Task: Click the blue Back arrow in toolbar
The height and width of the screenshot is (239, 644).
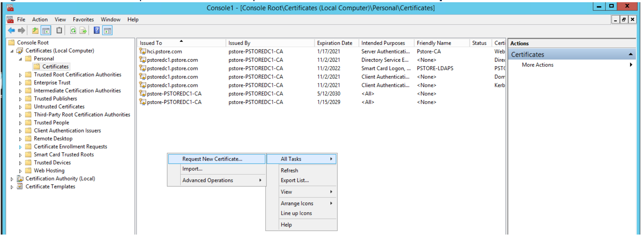Action: (x=11, y=31)
